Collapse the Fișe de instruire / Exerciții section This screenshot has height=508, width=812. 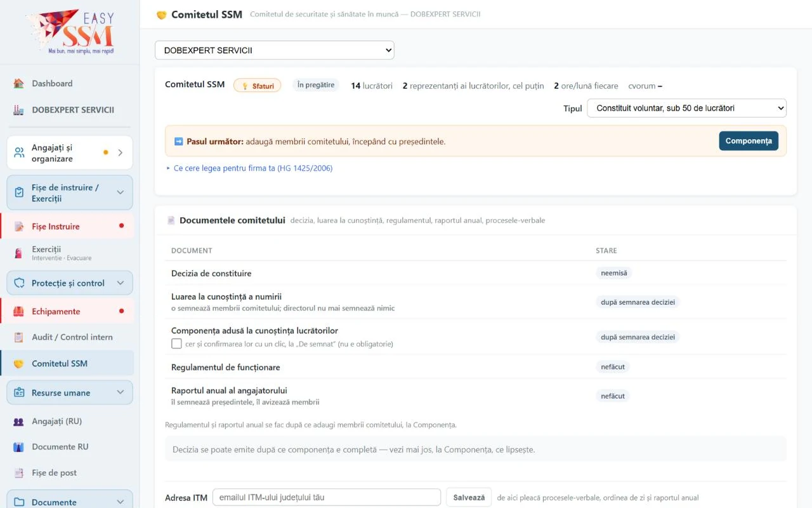point(120,192)
